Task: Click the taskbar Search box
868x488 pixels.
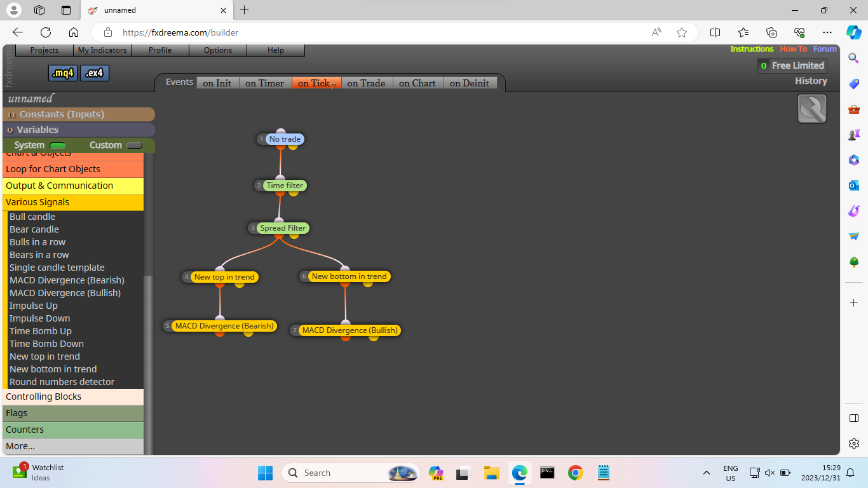Action: (351, 473)
